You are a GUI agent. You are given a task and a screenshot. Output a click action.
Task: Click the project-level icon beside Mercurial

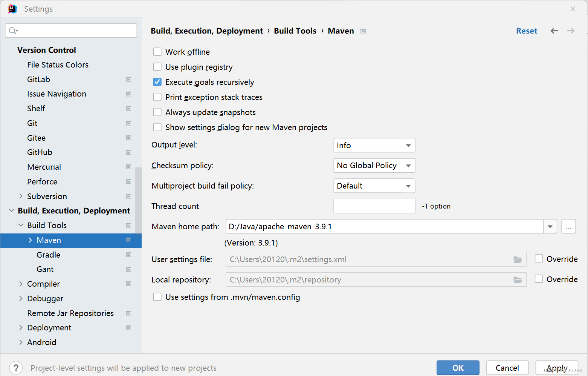[128, 167]
